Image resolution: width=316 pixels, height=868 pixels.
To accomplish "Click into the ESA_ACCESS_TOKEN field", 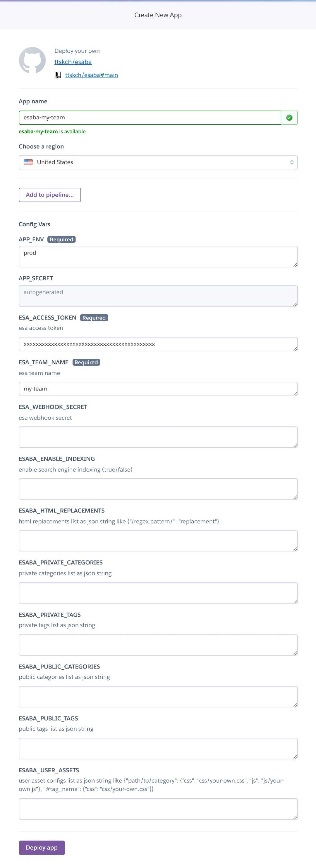I will click(x=158, y=344).
